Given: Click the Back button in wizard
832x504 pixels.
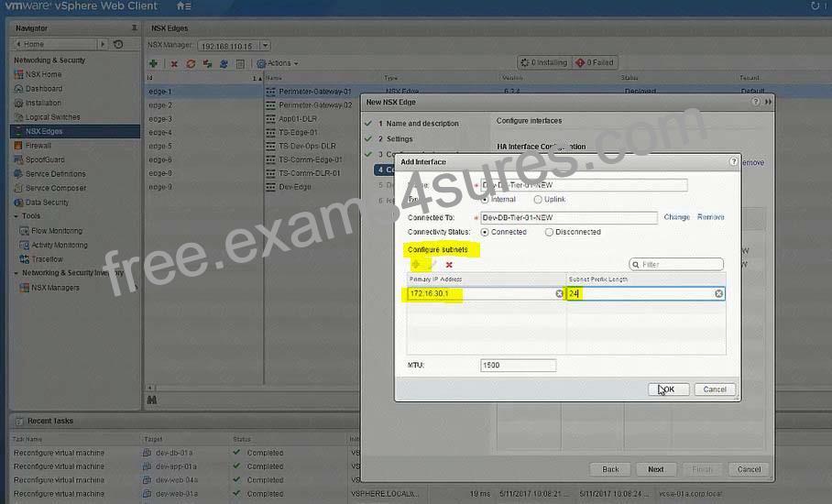Looking at the screenshot, I should coord(610,469).
